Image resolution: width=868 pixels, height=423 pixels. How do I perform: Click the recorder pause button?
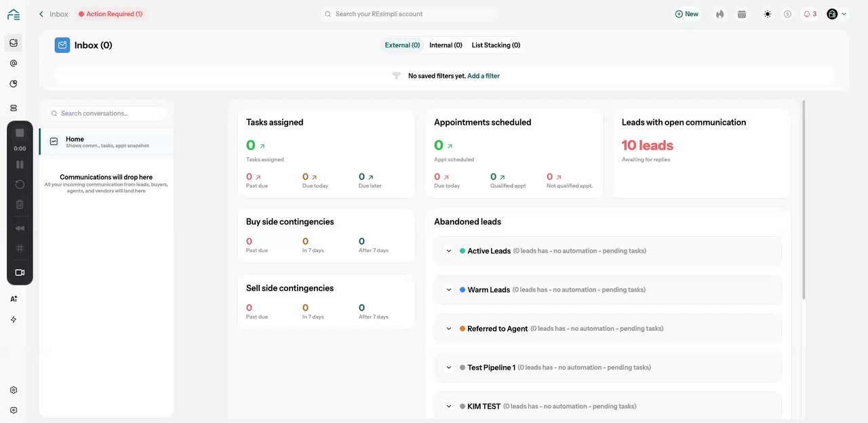(20, 164)
